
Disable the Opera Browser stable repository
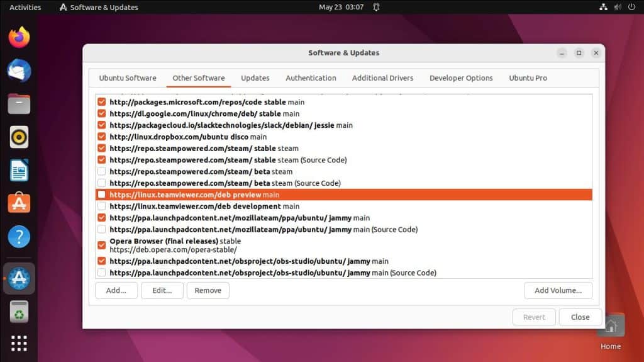(101, 245)
